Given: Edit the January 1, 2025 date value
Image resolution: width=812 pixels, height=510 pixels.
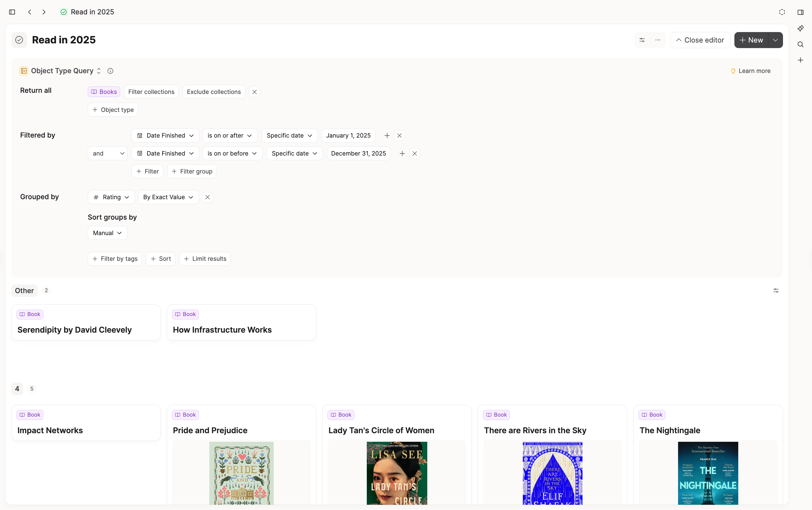Looking at the screenshot, I should tap(348, 135).
